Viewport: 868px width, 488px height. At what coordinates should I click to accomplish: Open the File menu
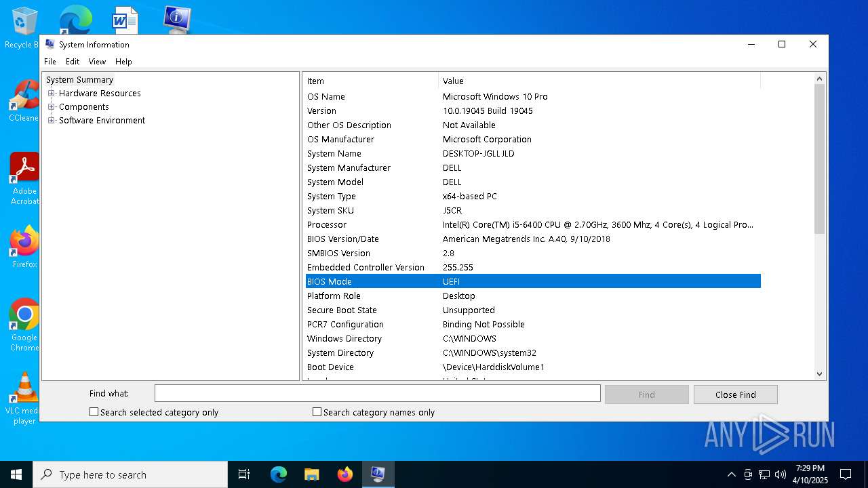click(50, 62)
